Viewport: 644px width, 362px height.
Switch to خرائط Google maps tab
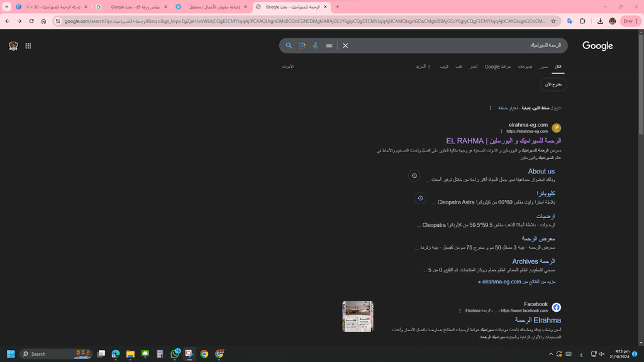[498, 67]
